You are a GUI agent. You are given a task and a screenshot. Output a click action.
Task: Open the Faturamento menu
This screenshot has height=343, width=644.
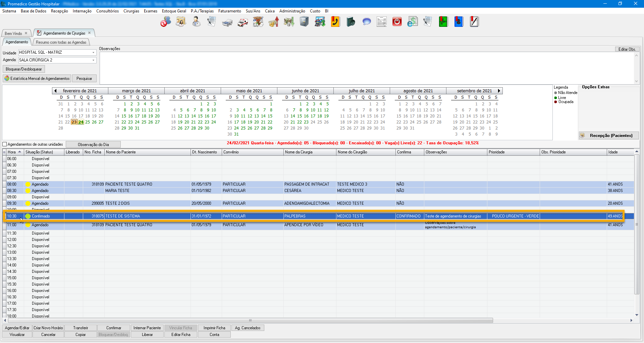point(229,11)
